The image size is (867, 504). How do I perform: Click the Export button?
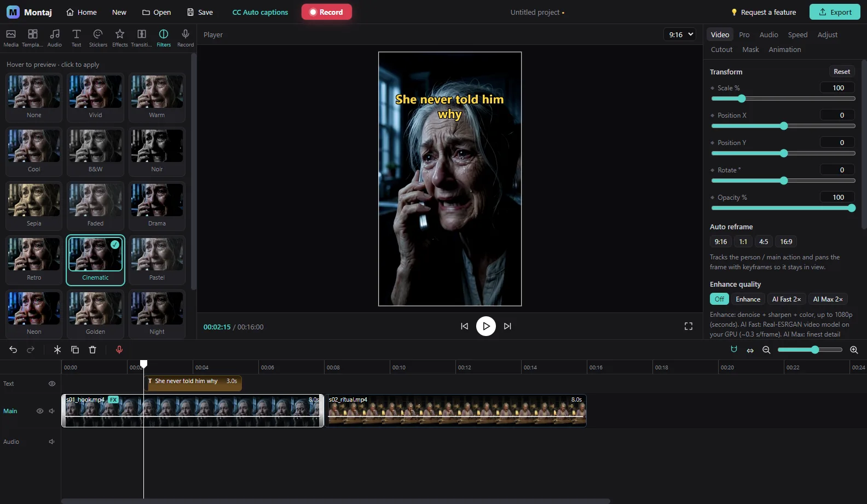(835, 12)
